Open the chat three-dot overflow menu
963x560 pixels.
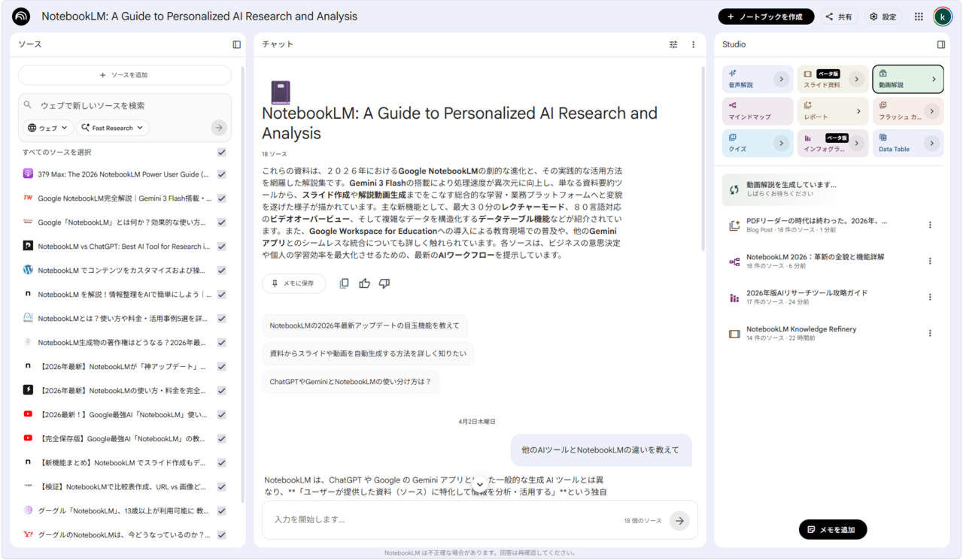click(x=693, y=44)
